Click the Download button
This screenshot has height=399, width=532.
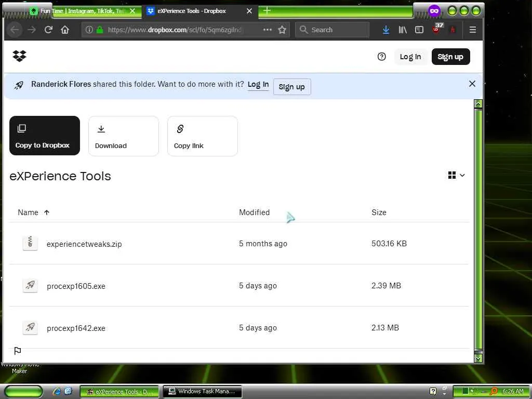(x=124, y=136)
